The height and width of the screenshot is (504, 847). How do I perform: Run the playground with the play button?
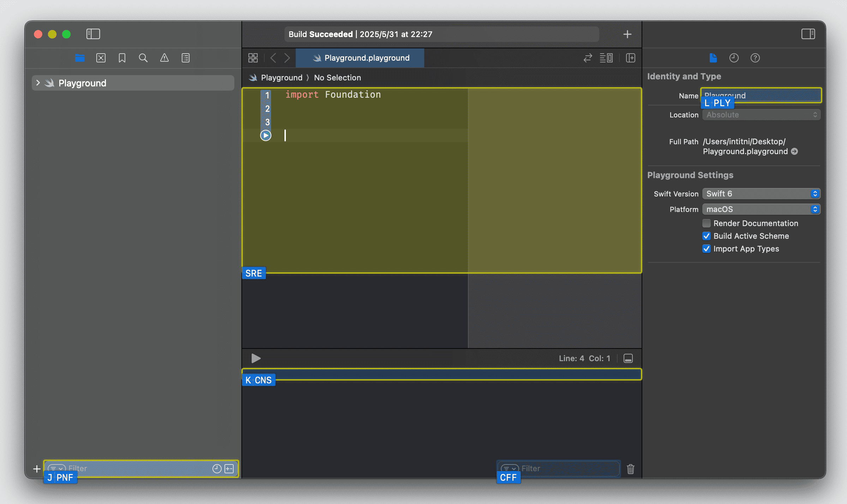click(x=256, y=358)
